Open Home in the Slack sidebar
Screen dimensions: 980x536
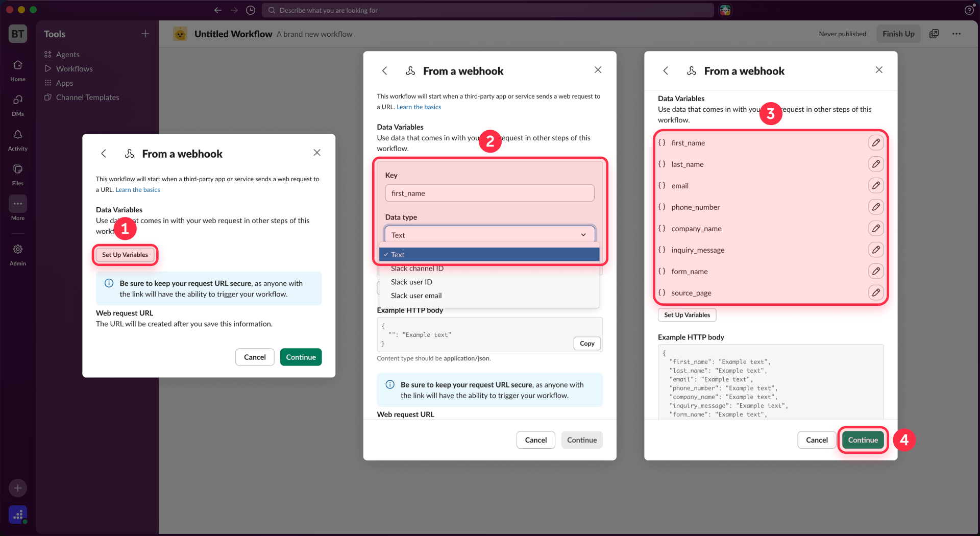tap(18, 70)
